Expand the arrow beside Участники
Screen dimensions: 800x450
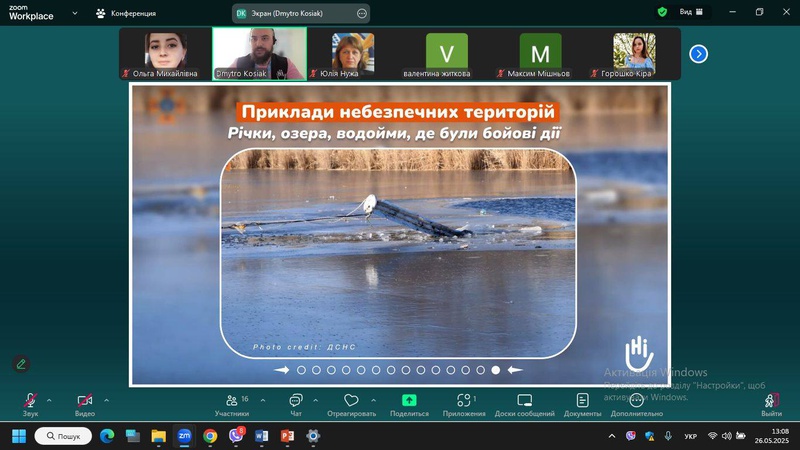[263, 401]
